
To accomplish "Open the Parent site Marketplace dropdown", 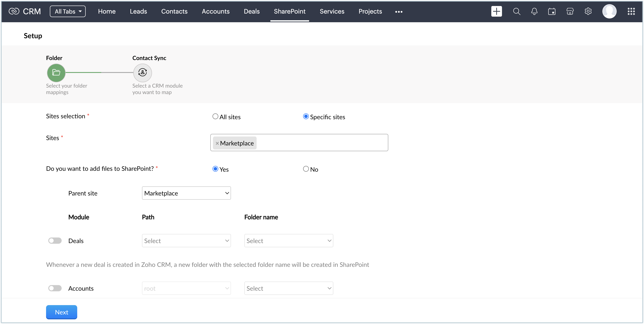I will pyautogui.click(x=186, y=193).
